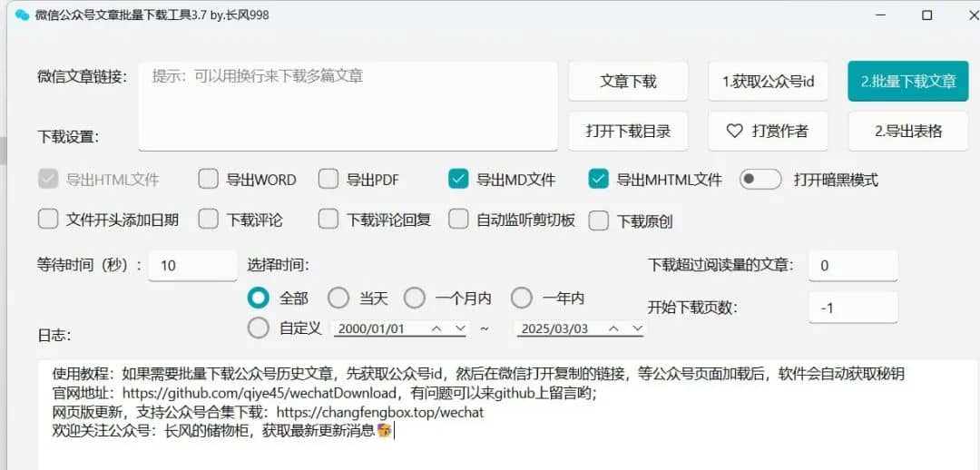Switch on 打开暗黑模式 toggle
980x470 pixels.
[x=760, y=180]
